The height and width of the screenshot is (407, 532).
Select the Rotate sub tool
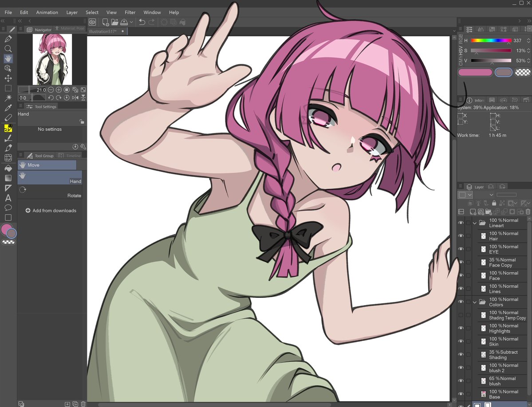pos(50,193)
